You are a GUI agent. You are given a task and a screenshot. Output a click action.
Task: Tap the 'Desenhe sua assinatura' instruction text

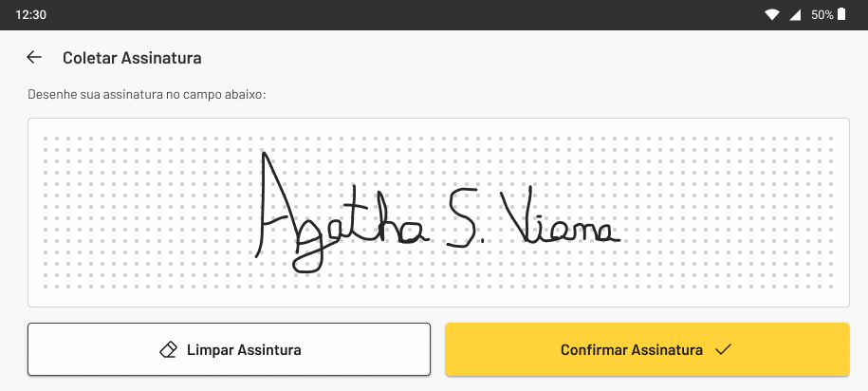[x=147, y=95]
